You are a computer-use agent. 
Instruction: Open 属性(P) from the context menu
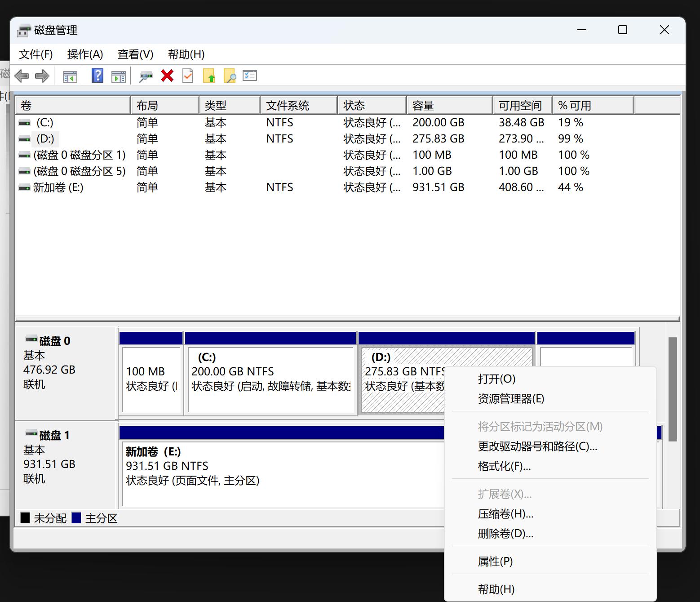550,562
